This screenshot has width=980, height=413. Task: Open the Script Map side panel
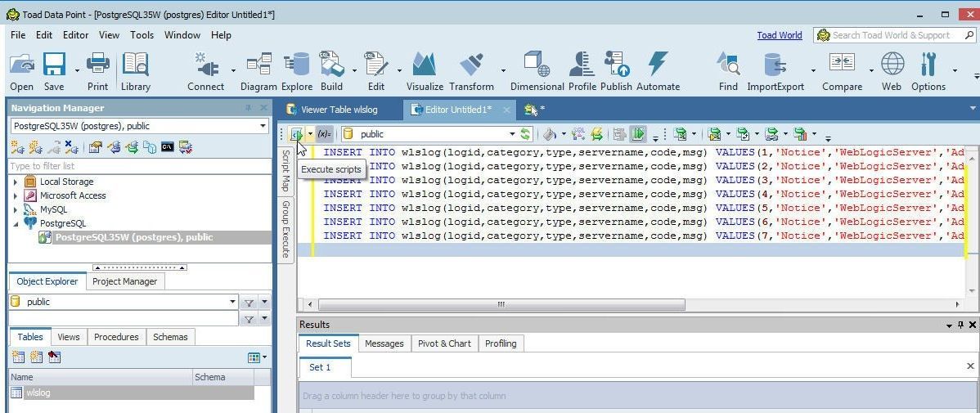point(285,172)
